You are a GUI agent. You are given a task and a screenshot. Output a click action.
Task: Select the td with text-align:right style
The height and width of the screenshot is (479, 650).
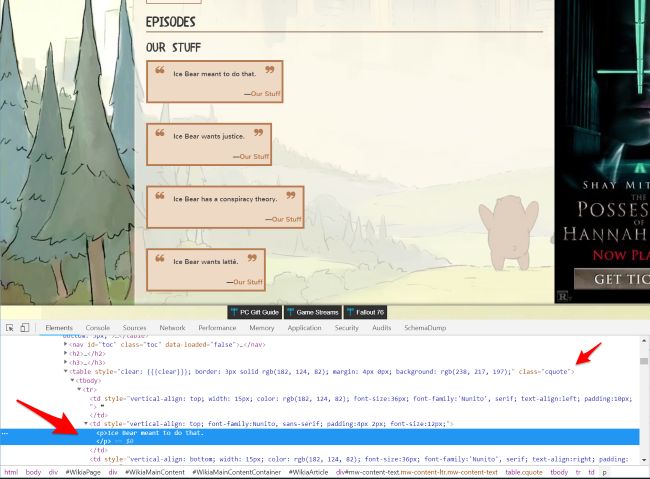tap(359, 459)
